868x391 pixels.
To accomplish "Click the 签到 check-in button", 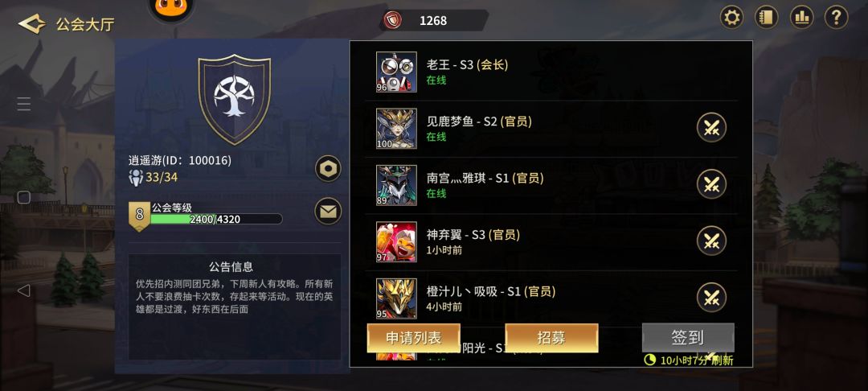I will [x=688, y=337].
